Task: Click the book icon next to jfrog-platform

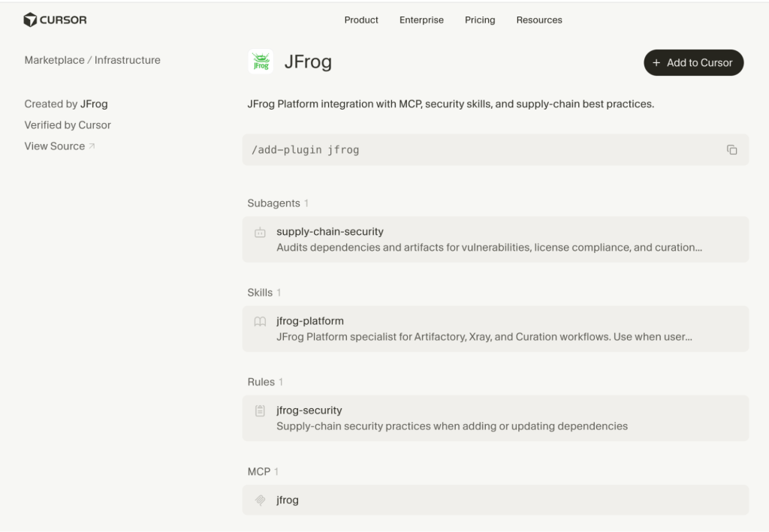Action: (x=261, y=321)
